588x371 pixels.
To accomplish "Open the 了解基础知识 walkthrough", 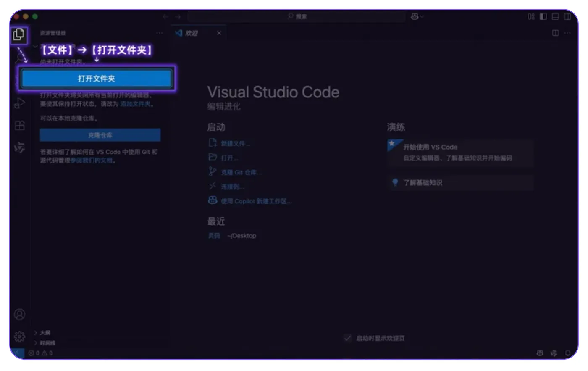I will [460, 182].
